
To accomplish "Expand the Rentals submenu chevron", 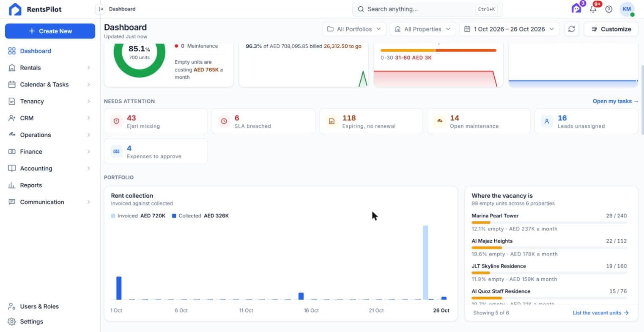I will pos(89,68).
